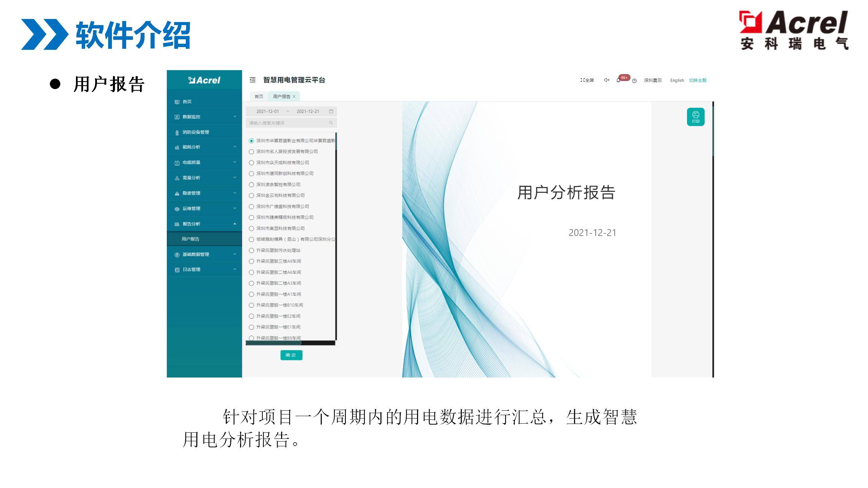Click the search magnifier icon
Image resolution: width=868 pixels, height=488 pixels.
331,123
